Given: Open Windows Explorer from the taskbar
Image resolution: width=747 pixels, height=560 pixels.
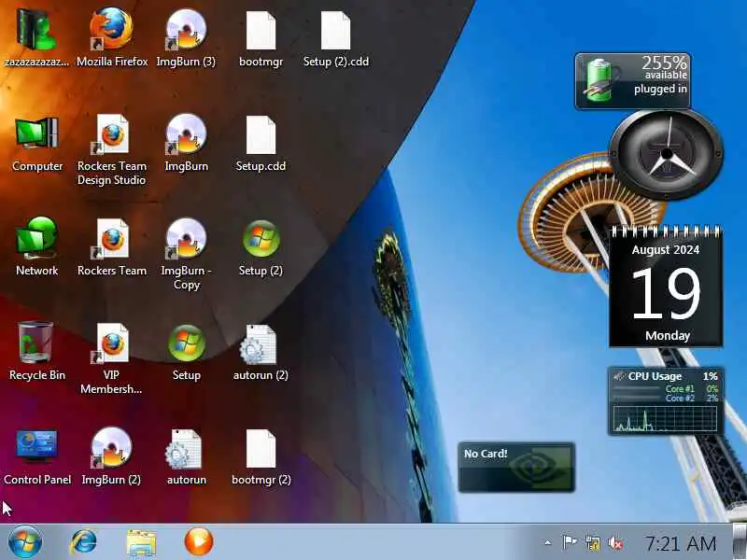Looking at the screenshot, I should (x=141, y=543).
